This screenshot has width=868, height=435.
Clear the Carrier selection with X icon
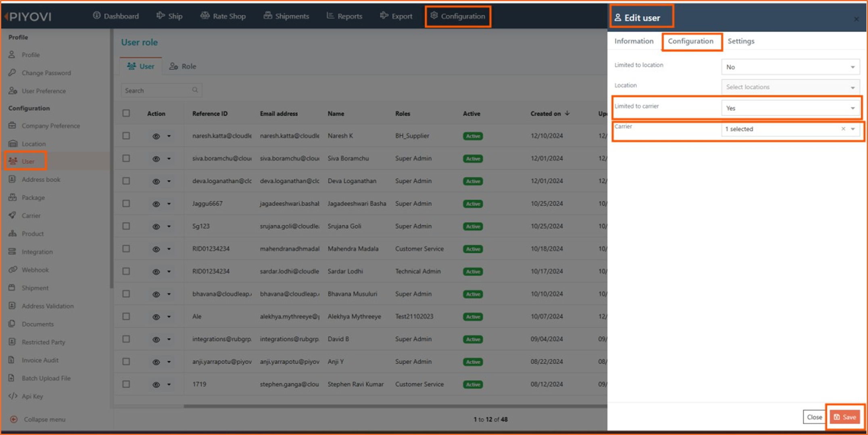843,129
